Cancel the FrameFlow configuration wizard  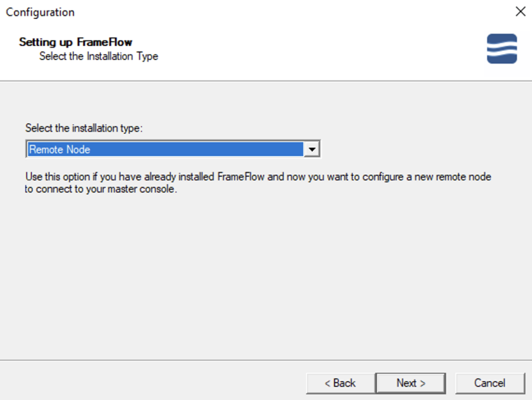(489, 383)
